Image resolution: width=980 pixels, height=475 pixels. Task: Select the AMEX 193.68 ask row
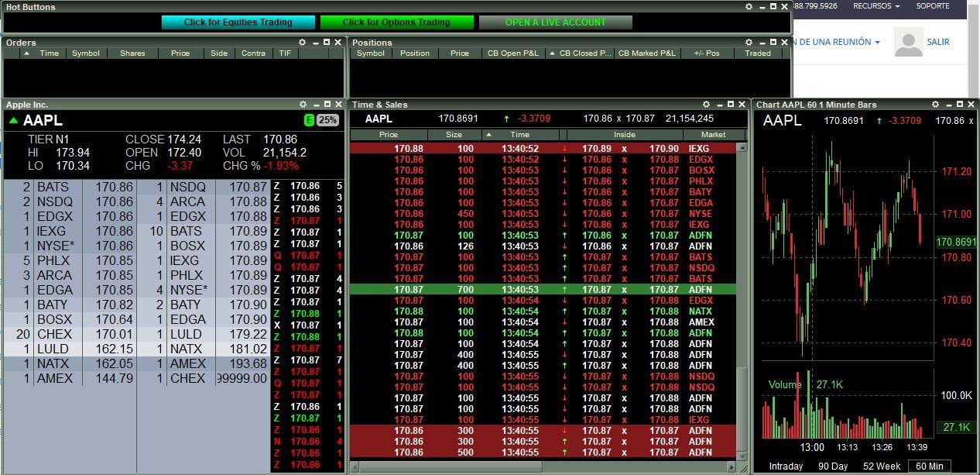204,363
